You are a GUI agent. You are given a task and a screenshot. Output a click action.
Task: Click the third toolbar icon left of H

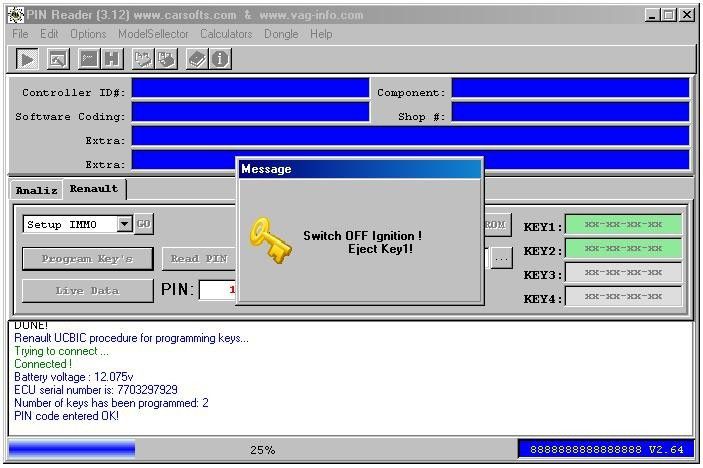tap(88, 59)
